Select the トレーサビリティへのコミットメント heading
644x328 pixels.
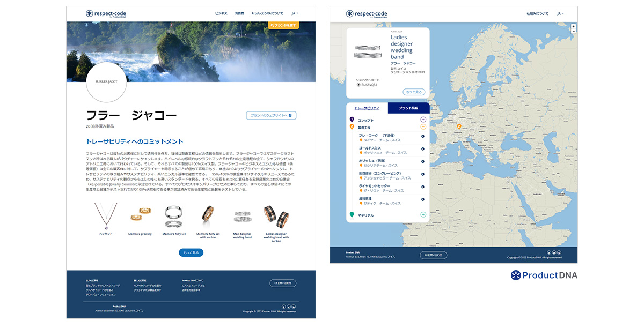135,141
